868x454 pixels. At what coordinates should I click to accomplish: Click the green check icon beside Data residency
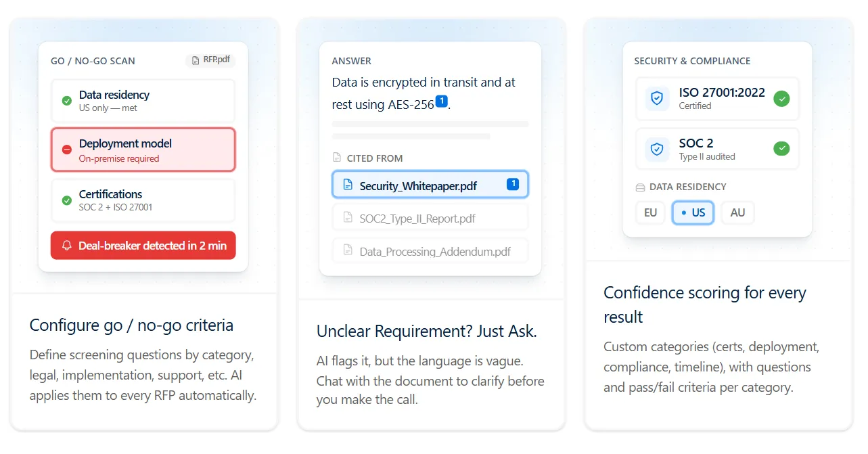[67, 101]
